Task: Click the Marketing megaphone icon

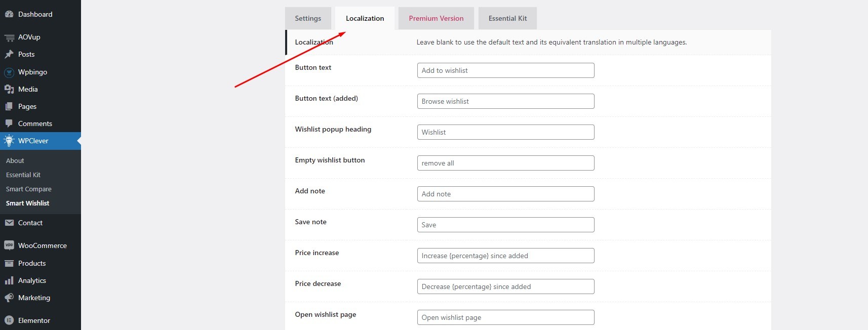Action: coord(9,298)
